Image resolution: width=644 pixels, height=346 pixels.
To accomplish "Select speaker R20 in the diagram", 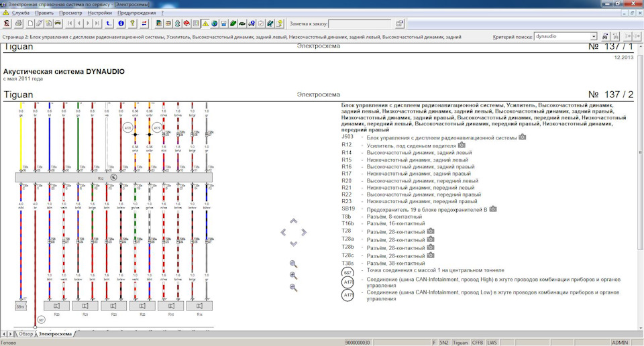I will click(x=56, y=306).
